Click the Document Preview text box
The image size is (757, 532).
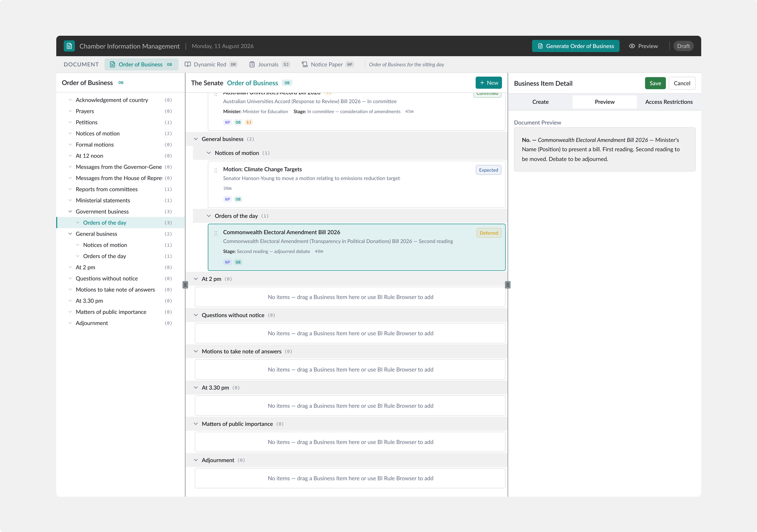(x=604, y=149)
